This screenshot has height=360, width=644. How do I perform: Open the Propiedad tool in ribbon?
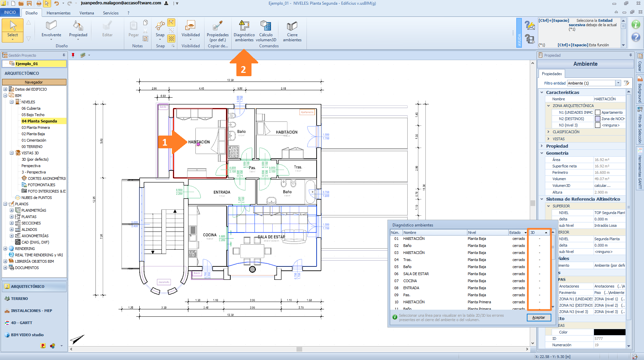[78, 26]
